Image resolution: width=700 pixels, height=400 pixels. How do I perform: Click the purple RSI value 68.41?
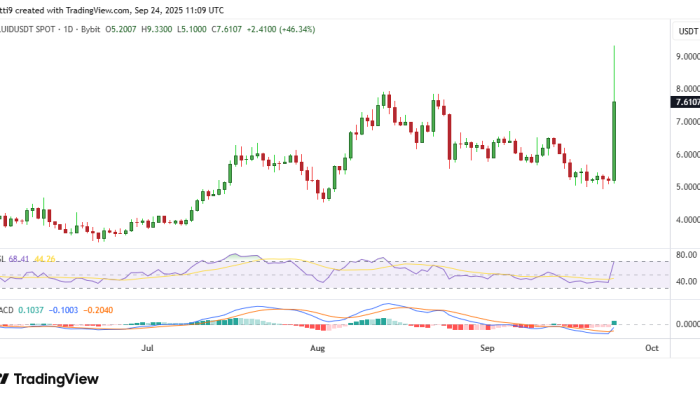point(17,259)
